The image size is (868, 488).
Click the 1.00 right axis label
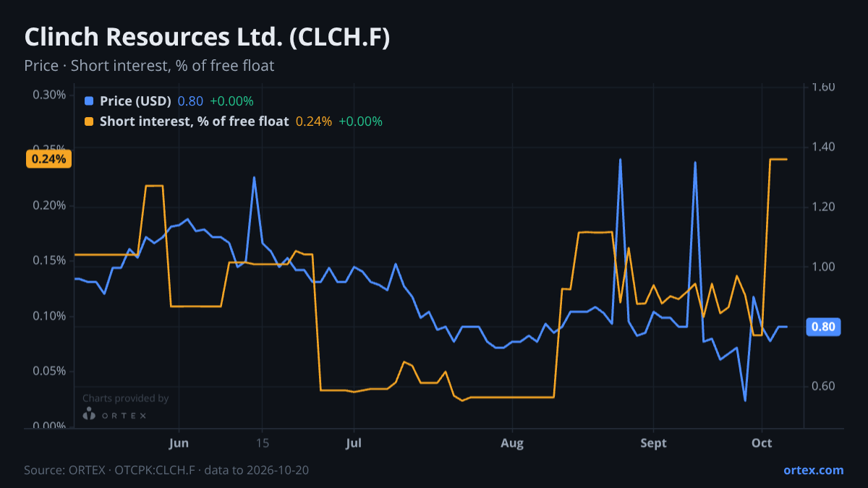coord(823,267)
